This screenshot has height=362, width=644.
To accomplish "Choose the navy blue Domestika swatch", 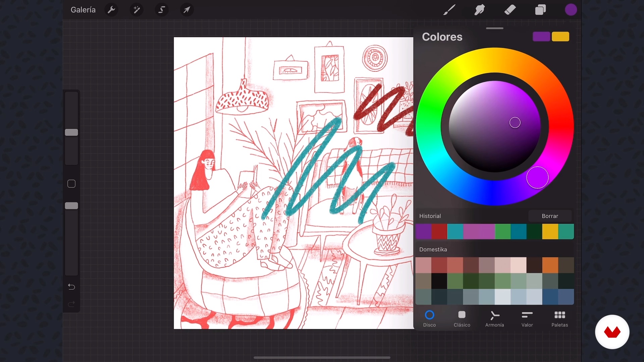I will (550, 297).
